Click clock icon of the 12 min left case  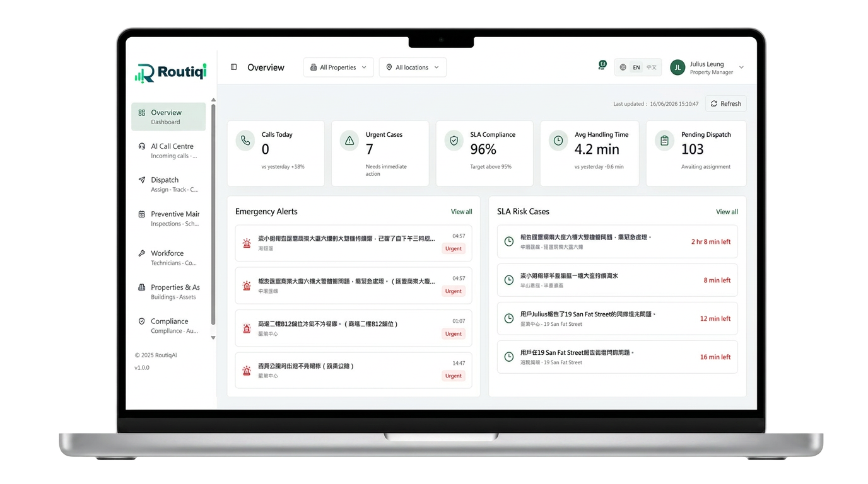509,319
